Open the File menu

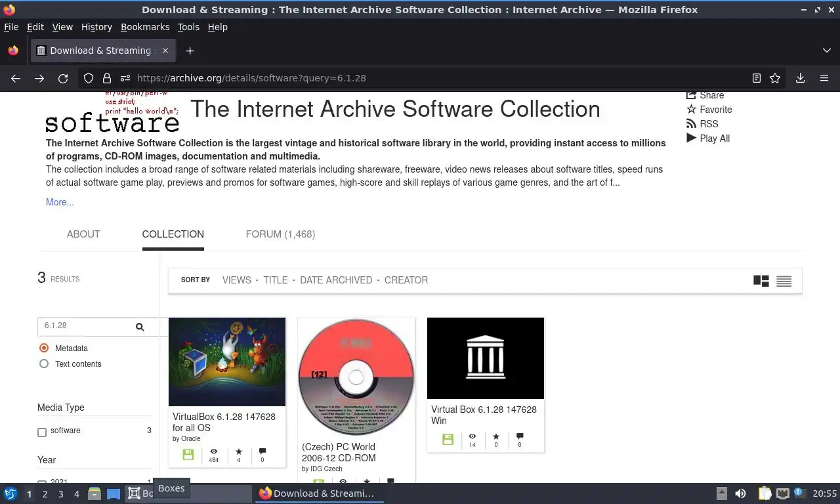(x=11, y=27)
